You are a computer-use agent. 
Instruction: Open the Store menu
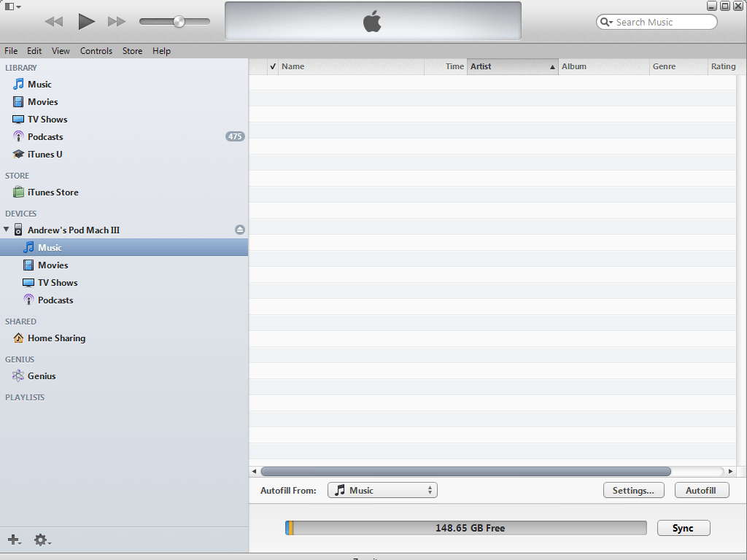133,51
